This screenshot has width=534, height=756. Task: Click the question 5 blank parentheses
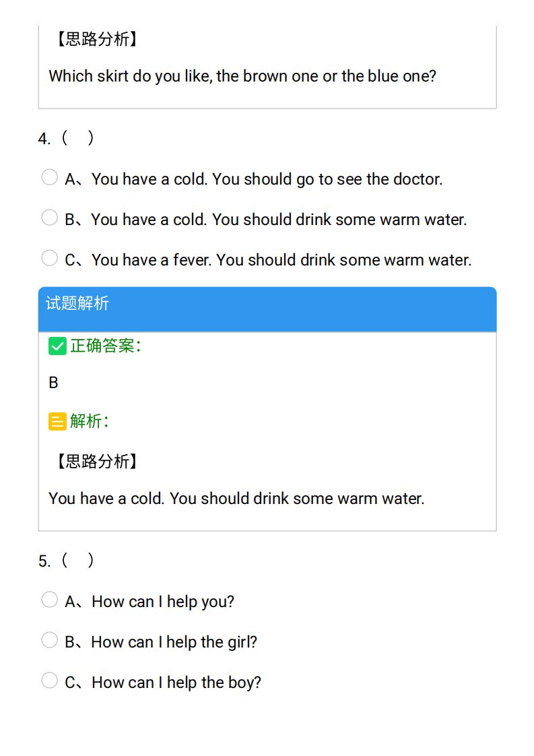pyautogui.click(x=77, y=561)
